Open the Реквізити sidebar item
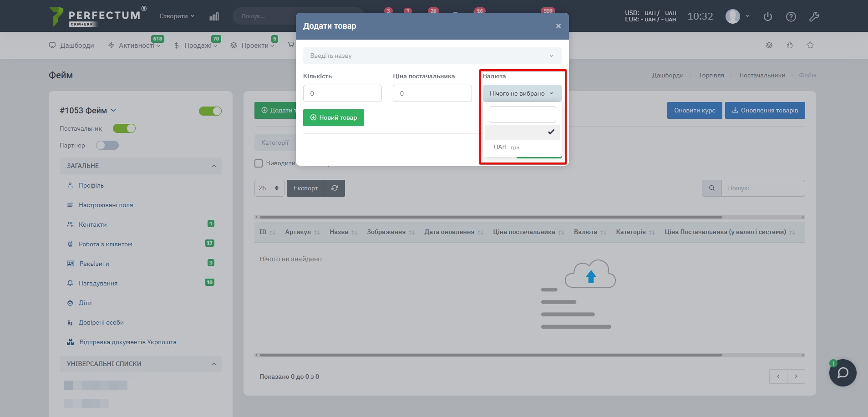Viewport: 868px width, 417px height. [94, 264]
